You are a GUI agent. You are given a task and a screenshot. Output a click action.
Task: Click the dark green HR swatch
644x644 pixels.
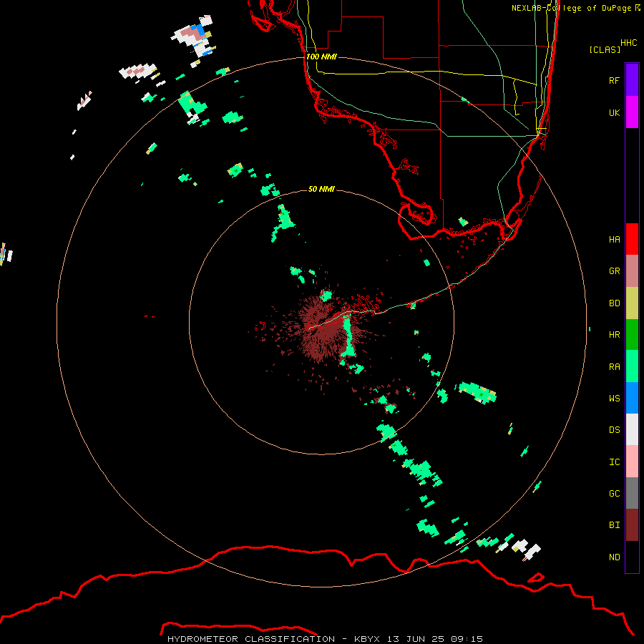(632, 335)
